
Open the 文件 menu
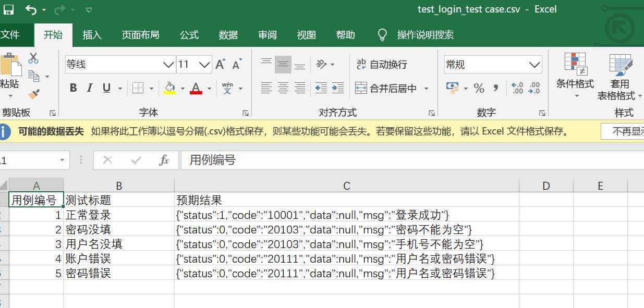coord(11,35)
